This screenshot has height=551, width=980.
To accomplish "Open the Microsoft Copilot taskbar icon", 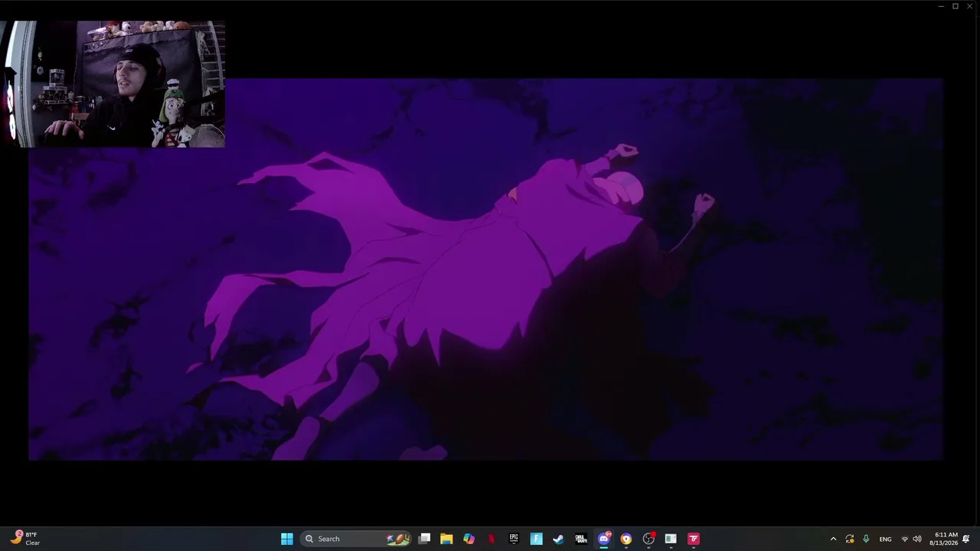I will coord(469,539).
